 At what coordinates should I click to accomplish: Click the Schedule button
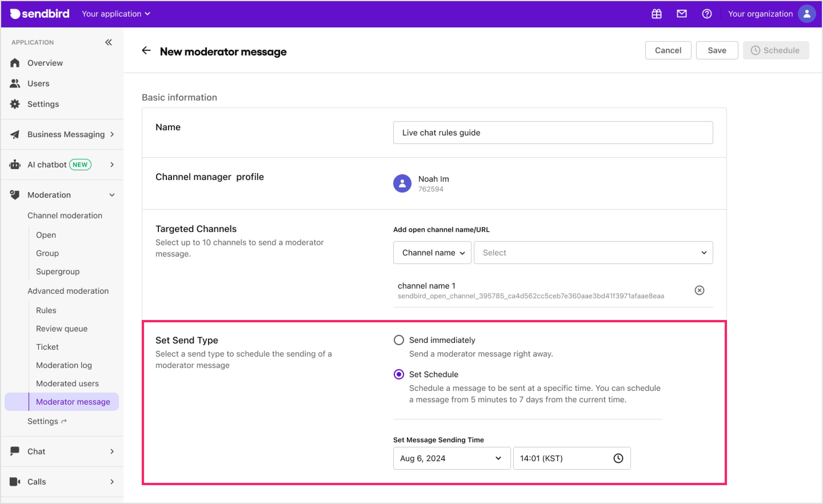point(776,51)
